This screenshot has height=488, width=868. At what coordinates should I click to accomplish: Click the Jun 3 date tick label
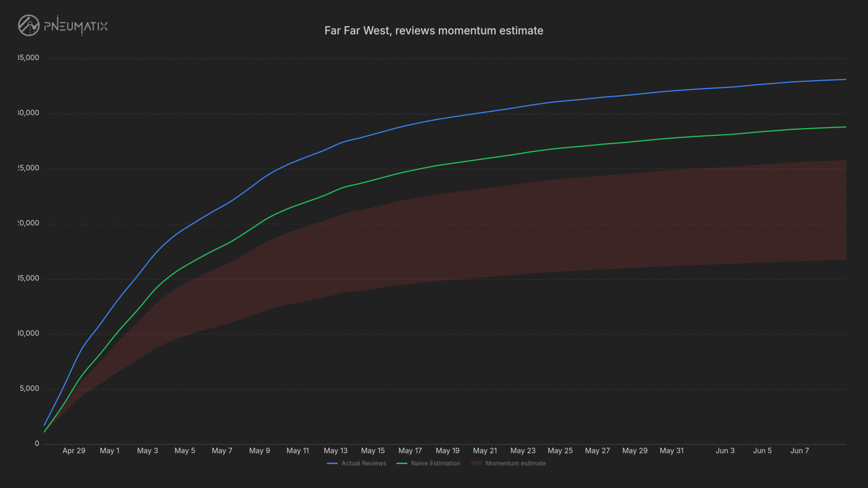click(x=725, y=451)
